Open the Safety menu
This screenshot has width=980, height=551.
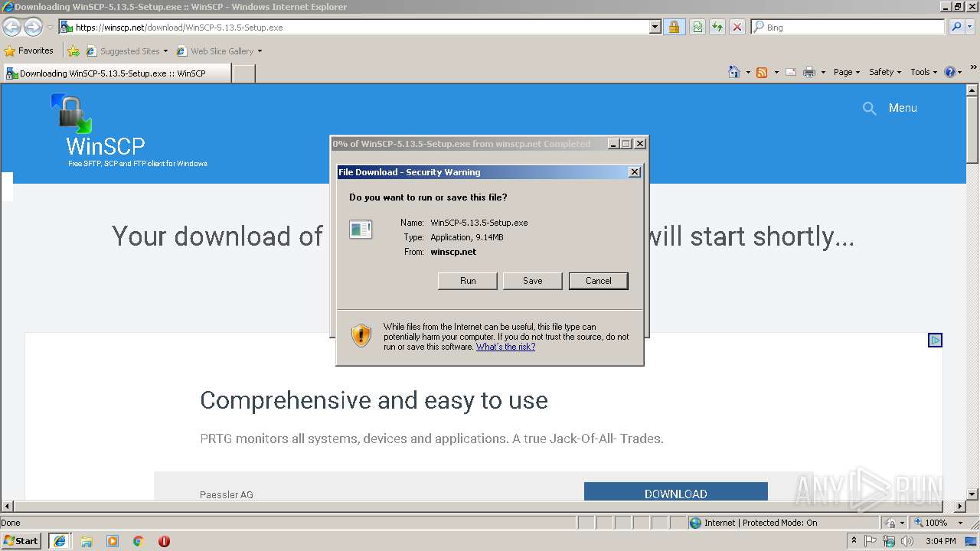tap(885, 72)
